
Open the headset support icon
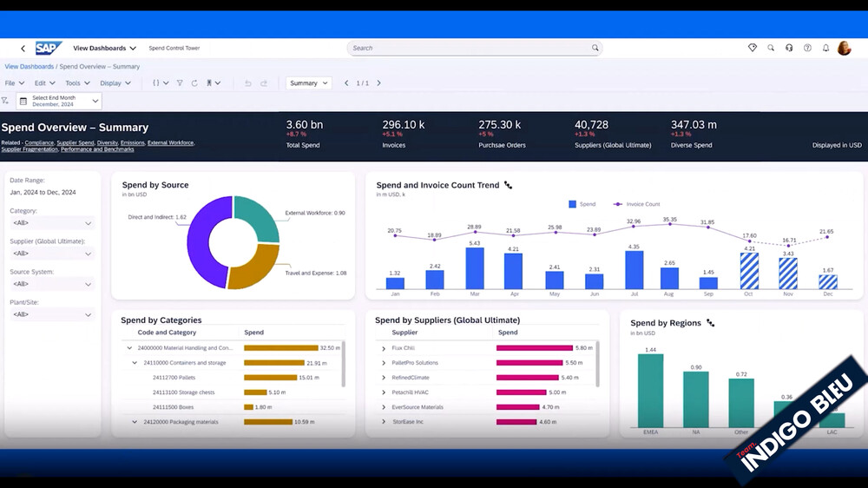pyautogui.click(x=789, y=48)
